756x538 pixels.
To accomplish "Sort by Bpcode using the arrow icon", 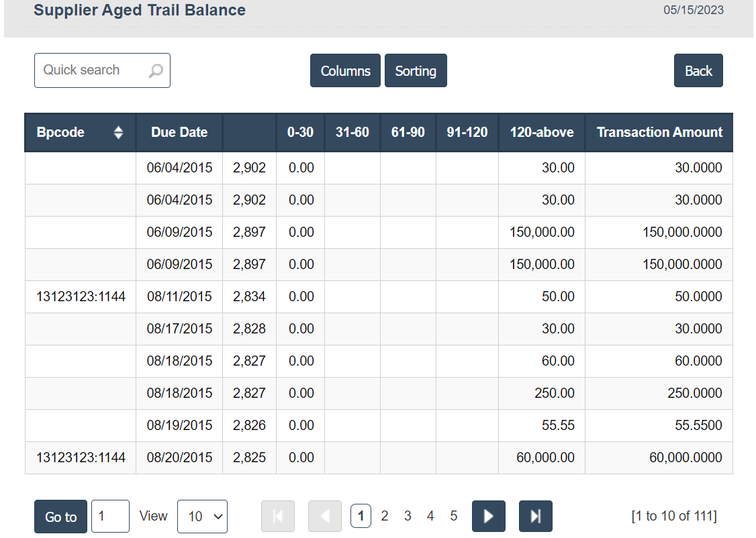I will pos(119,132).
